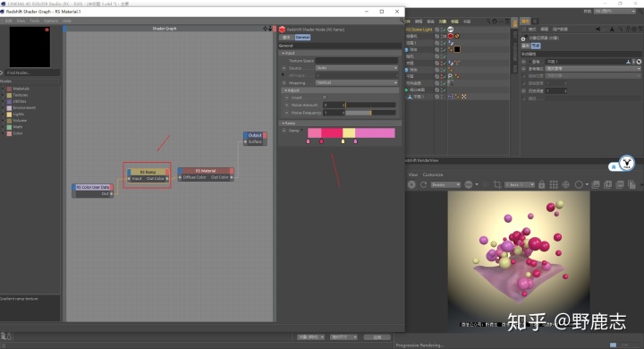Toggle the bucket grid icon in RenderView
Screen dimensions: 644x349
554,184
